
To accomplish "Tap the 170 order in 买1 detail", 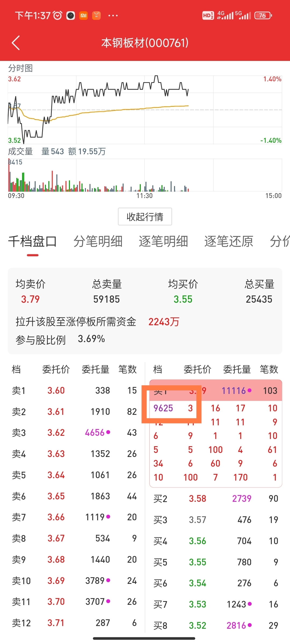I will coord(241,477).
